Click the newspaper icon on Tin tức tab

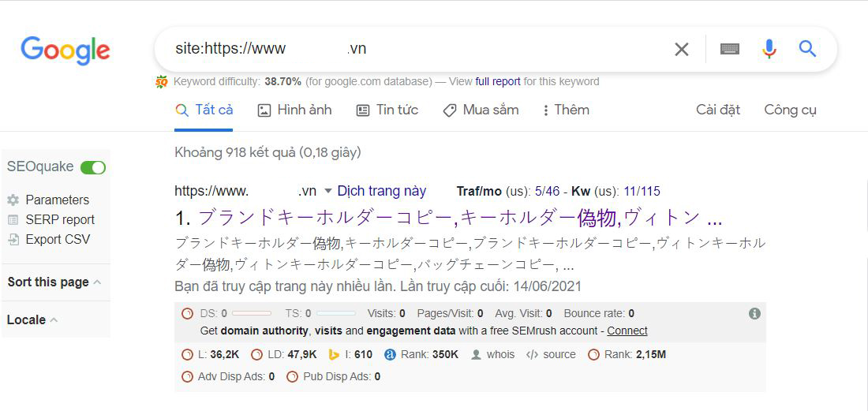(363, 110)
